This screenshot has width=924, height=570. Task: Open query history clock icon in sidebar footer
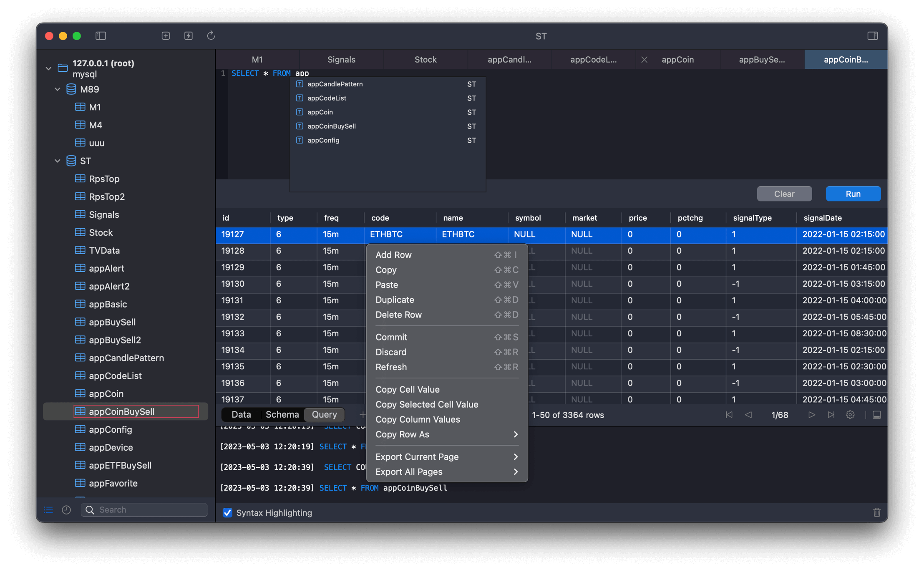click(66, 509)
